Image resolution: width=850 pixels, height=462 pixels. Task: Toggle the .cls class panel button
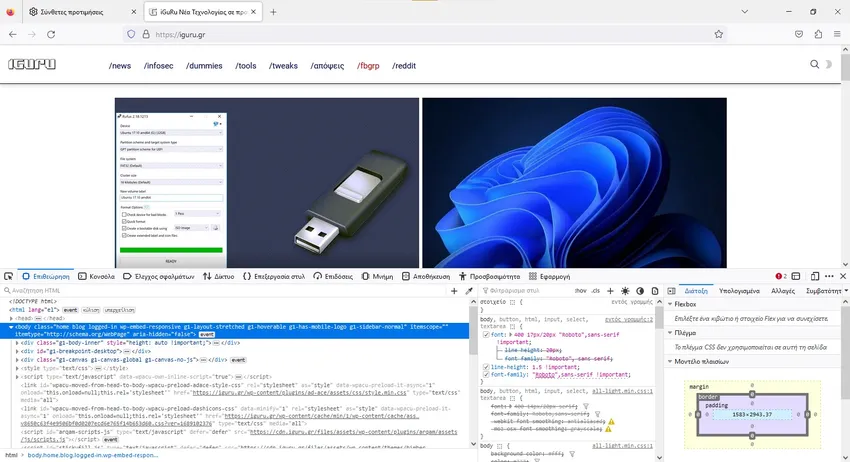pos(596,291)
